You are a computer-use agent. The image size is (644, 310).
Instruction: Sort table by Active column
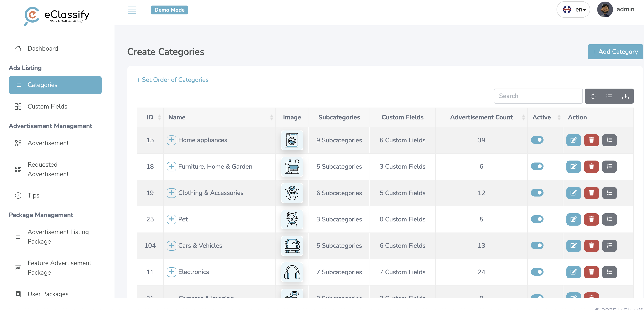[x=545, y=117]
